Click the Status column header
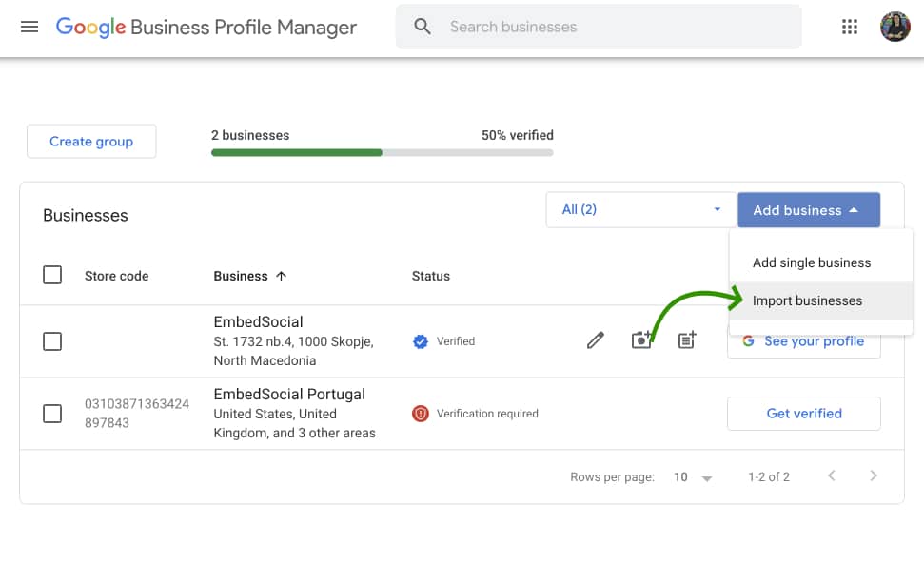 click(431, 277)
